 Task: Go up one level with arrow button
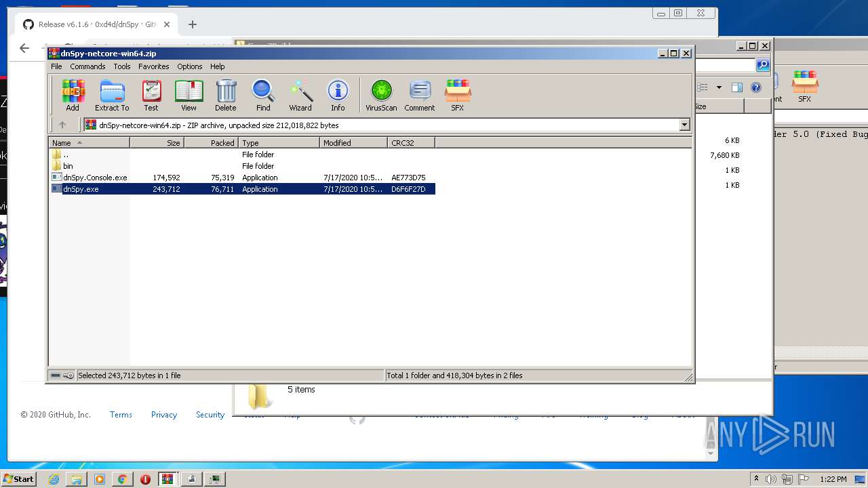tap(62, 125)
